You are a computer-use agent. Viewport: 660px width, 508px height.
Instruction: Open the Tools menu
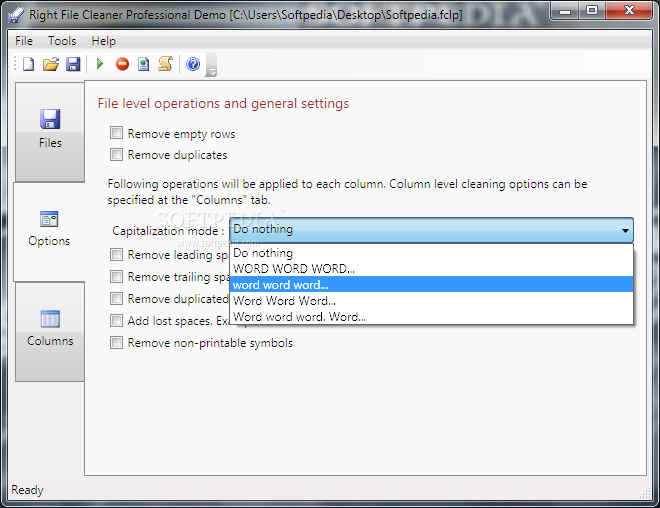pyautogui.click(x=62, y=41)
